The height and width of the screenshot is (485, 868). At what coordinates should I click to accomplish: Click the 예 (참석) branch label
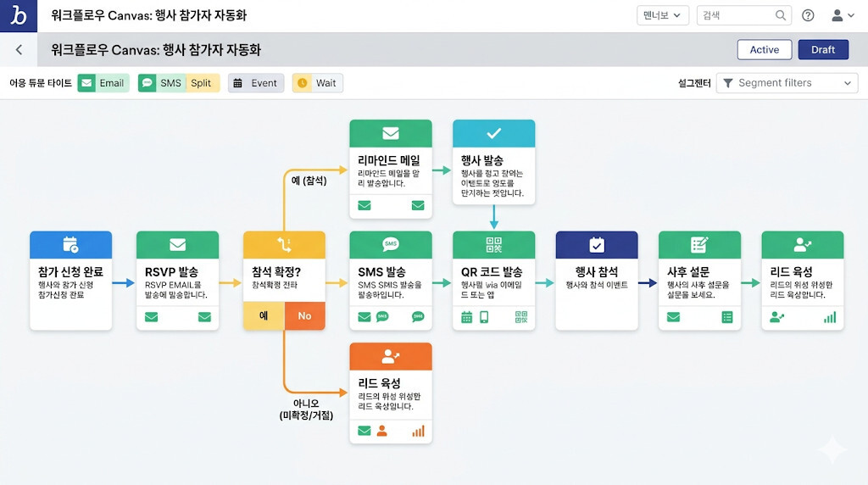point(309,181)
